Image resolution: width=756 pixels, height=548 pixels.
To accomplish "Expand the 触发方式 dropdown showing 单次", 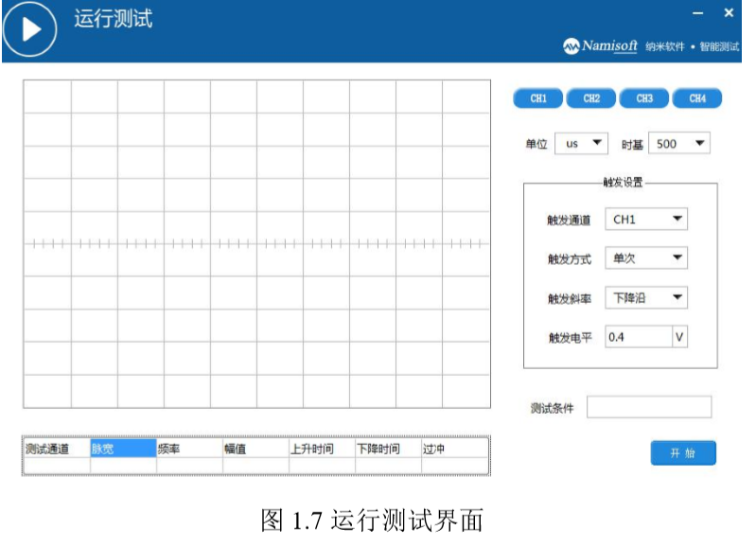I will (x=646, y=258).
